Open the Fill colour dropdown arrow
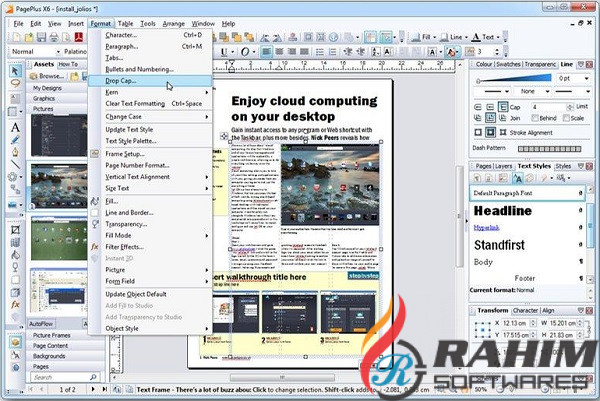Image resolution: width=600 pixels, height=401 pixels. pyautogui.click(x=435, y=37)
